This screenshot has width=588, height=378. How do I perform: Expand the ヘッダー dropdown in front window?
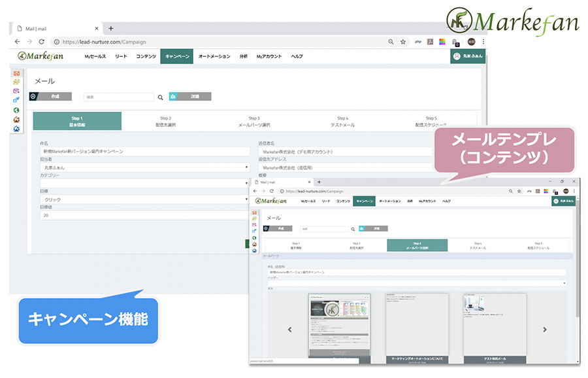click(x=417, y=283)
